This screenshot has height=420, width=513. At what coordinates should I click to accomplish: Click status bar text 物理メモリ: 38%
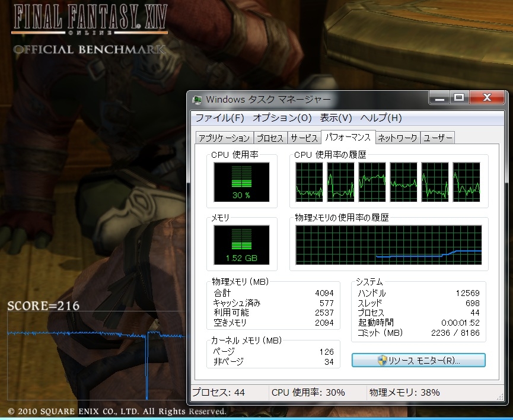pos(404,393)
